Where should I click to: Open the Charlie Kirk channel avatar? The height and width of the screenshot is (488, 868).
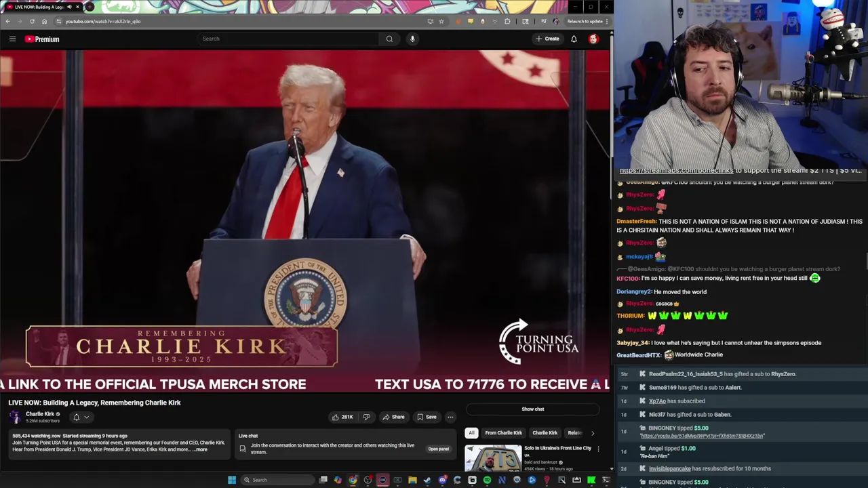(15, 417)
